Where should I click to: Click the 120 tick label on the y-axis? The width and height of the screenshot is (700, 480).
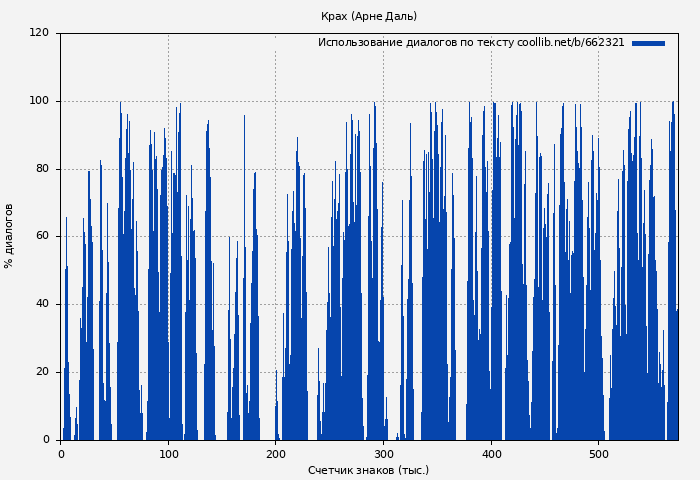pyautogui.click(x=39, y=33)
